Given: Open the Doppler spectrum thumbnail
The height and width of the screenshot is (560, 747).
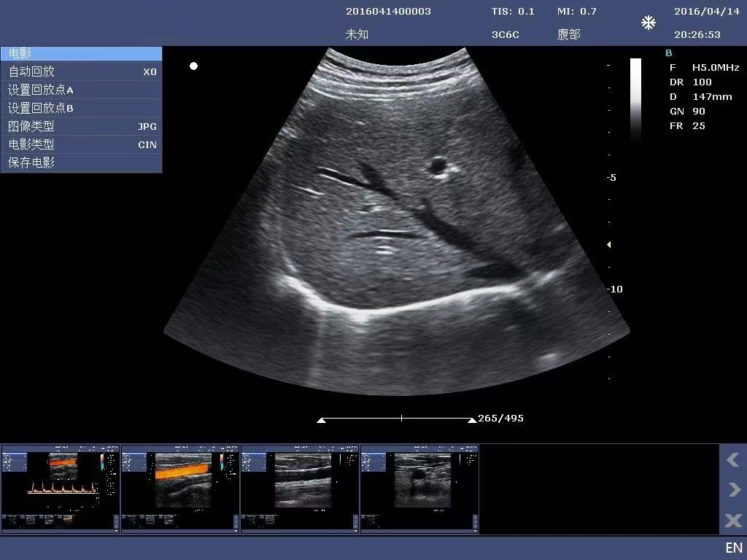Looking at the screenshot, I should tap(60, 487).
